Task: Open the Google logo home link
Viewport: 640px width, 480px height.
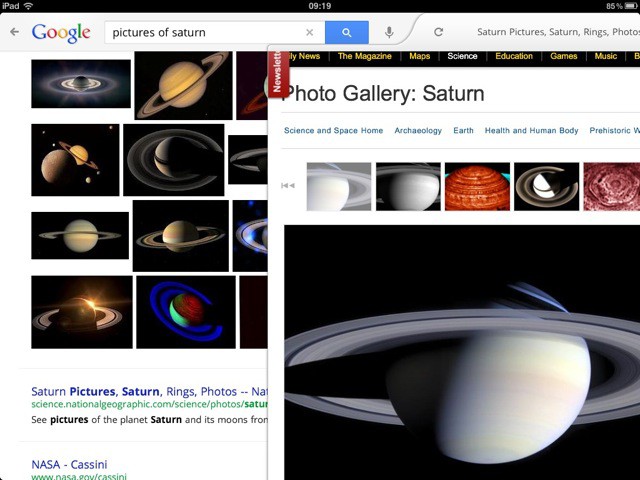Action: click(x=61, y=33)
